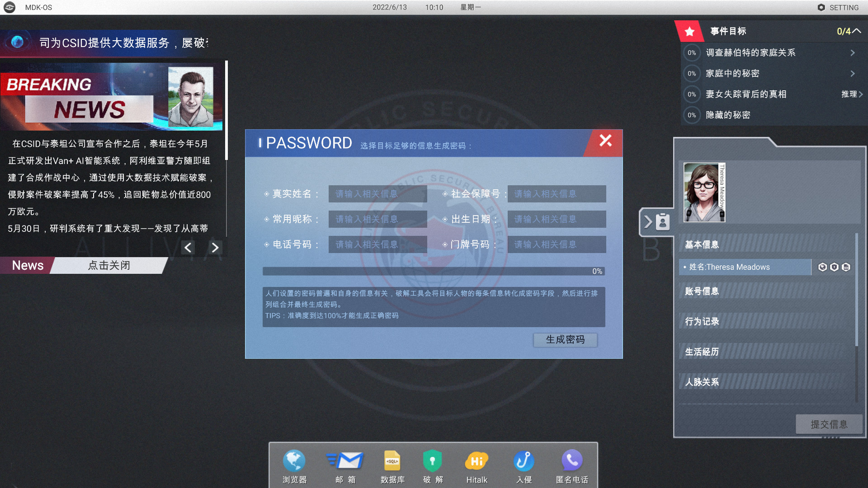The image size is (868, 488).
Task: Click the heart hexagon icon beside Theresa's name
Action: (821, 267)
